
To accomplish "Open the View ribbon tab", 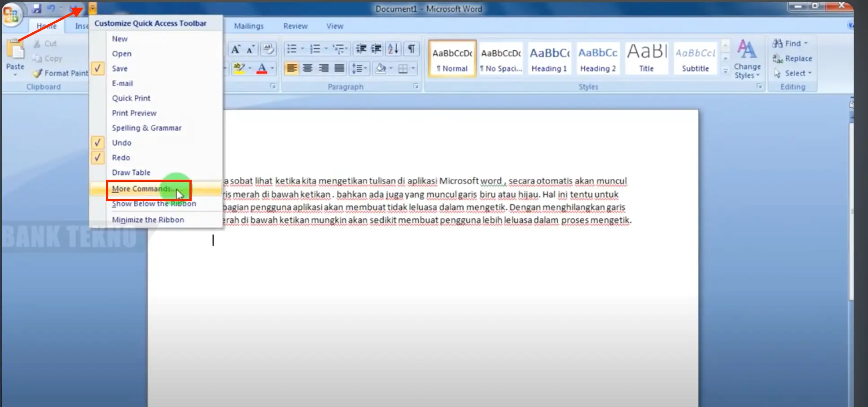I will (335, 26).
